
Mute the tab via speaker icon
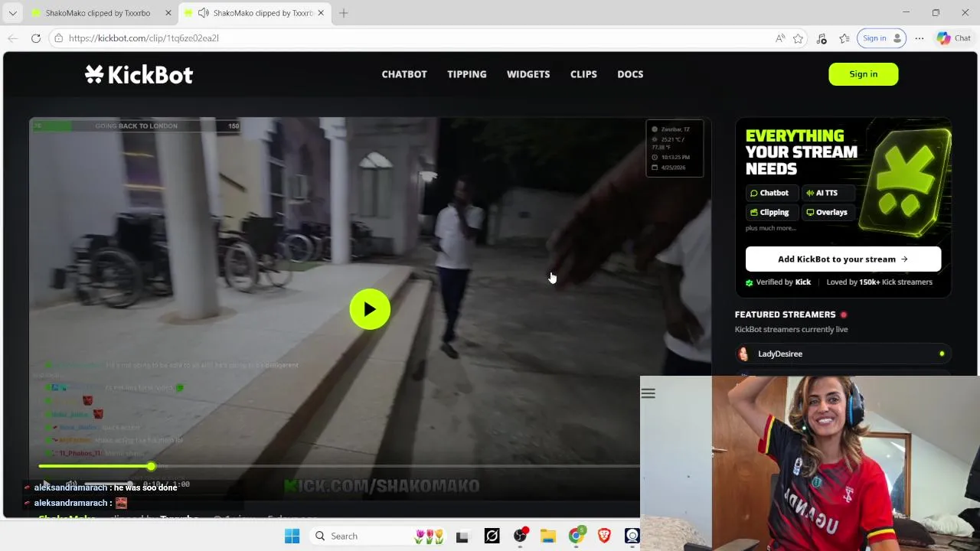pyautogui.click(x=203, y=13)
